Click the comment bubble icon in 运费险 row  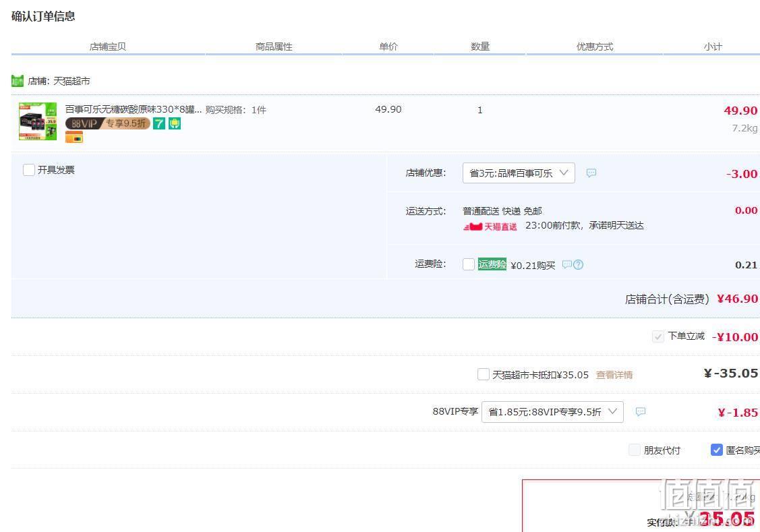click(x=566, y=264)
